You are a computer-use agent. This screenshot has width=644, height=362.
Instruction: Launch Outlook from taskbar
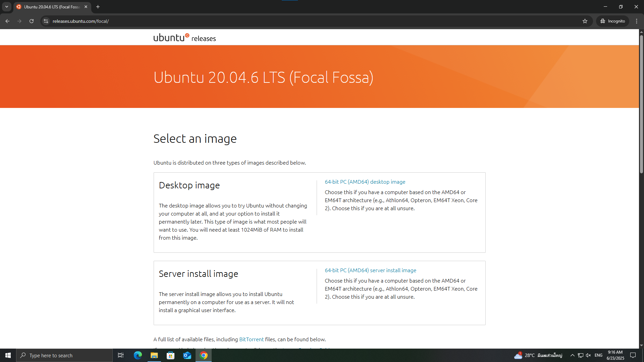coord(187,355)
